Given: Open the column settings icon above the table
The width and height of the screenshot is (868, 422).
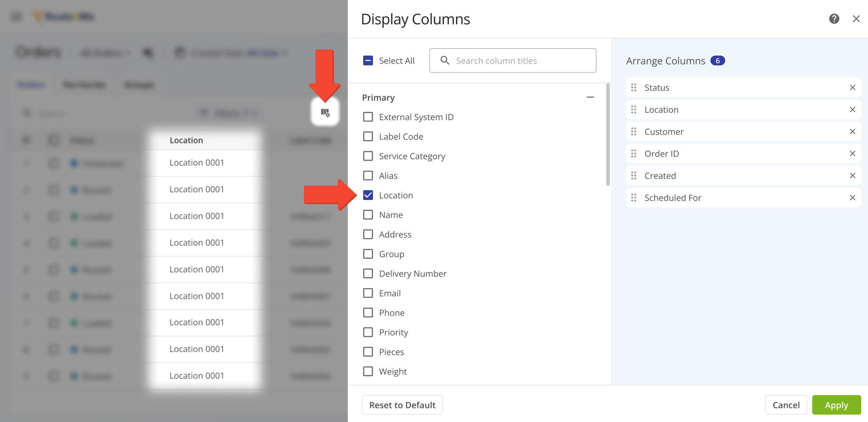Looking at the screenshot, I should (x=325, y=112).
